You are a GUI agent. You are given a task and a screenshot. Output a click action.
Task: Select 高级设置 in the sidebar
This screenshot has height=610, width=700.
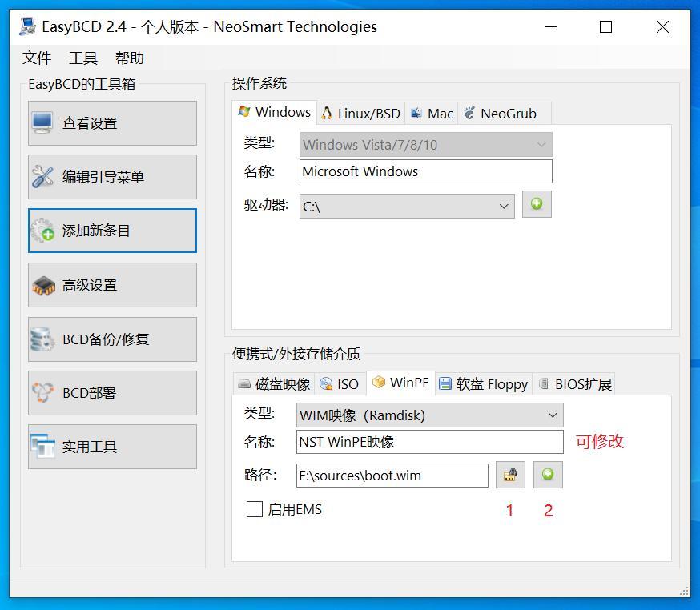(112, 285)
